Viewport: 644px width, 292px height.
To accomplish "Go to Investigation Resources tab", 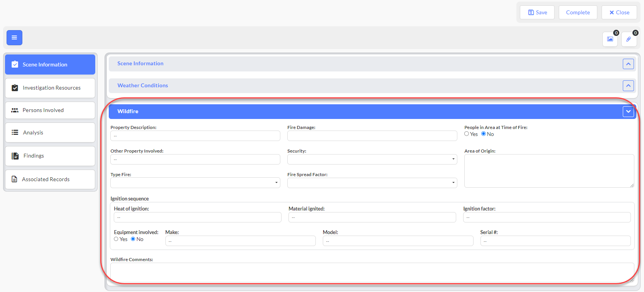I will 50,88.
